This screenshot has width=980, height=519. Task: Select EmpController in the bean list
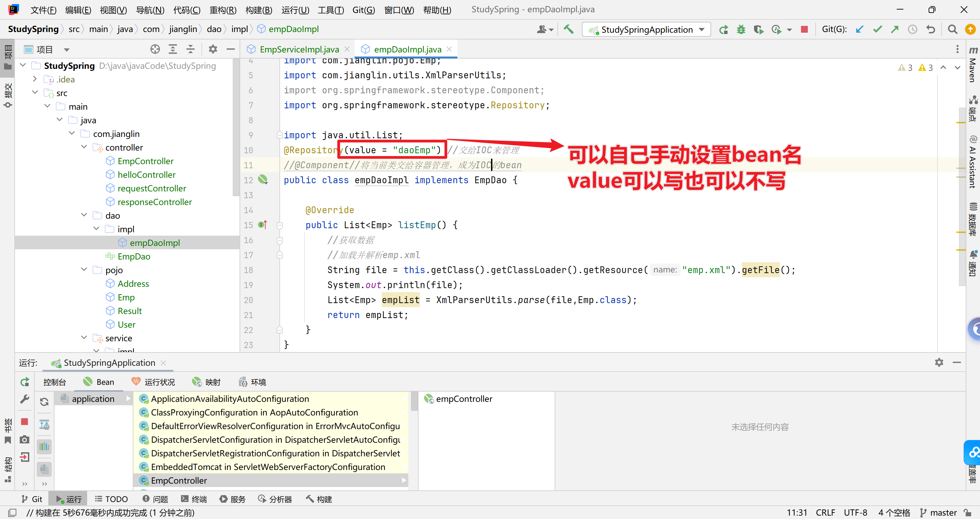click(x=179, y=481)
